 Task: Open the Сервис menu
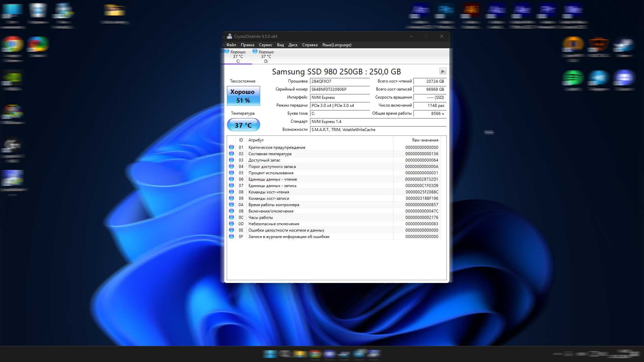click(265, 45)
